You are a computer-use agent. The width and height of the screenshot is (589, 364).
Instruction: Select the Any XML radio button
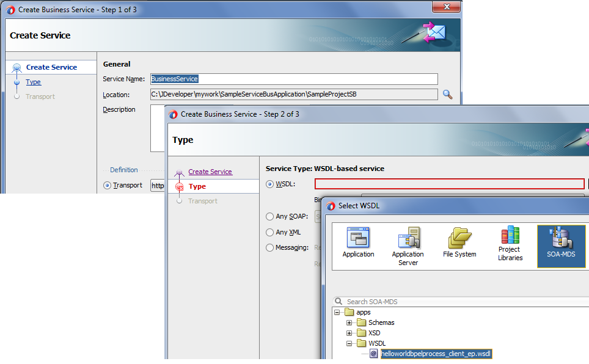269,232
